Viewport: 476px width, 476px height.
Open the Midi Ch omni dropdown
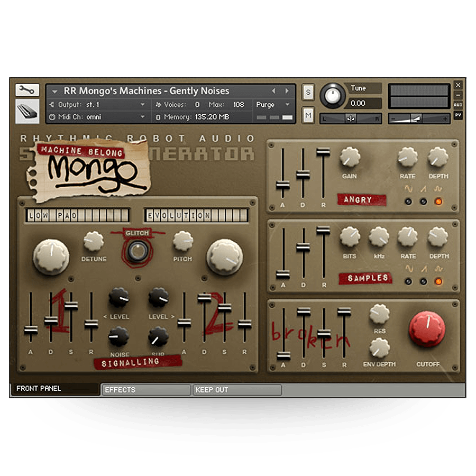click(97, 117)
